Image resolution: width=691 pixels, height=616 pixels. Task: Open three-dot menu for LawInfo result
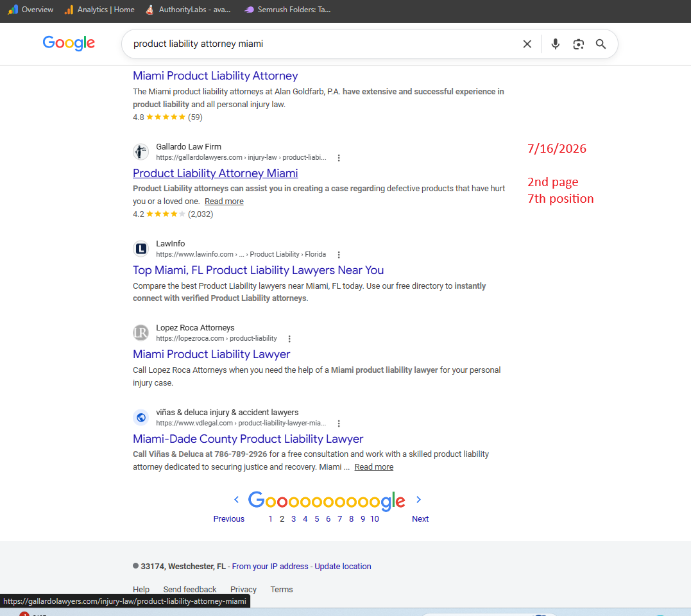[339, 255]
